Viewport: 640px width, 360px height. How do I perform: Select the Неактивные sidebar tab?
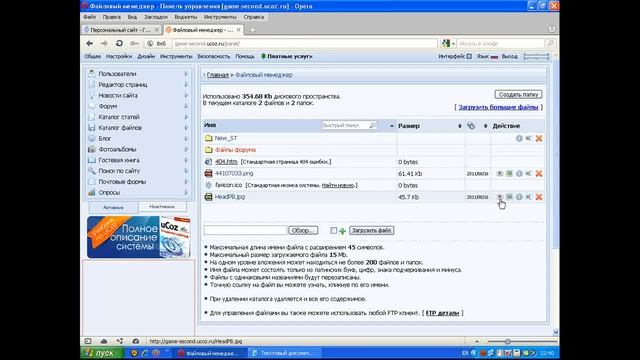[x=162, y=207]
